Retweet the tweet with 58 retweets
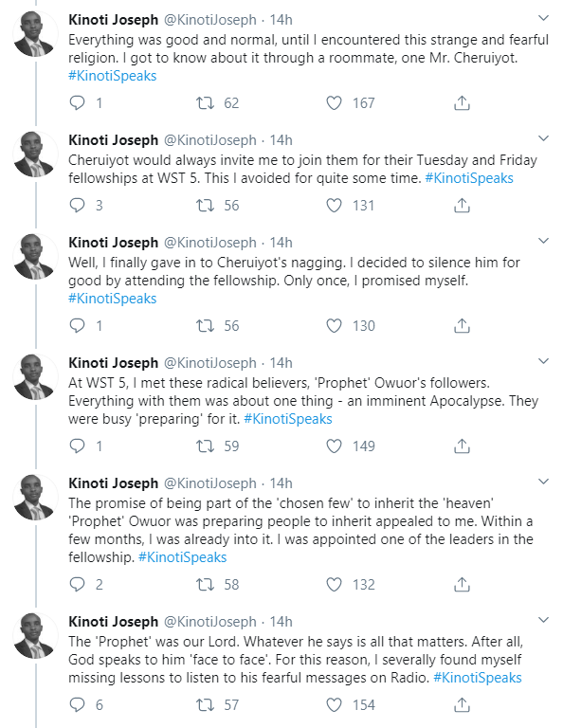The height and width of the screenshot is (728, 563). 205,585
